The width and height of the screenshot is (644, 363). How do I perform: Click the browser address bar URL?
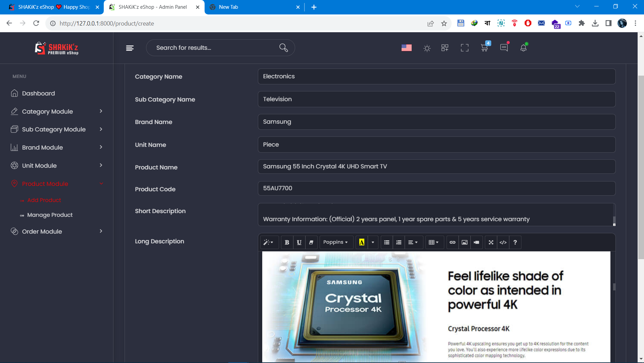click(107, 24)
